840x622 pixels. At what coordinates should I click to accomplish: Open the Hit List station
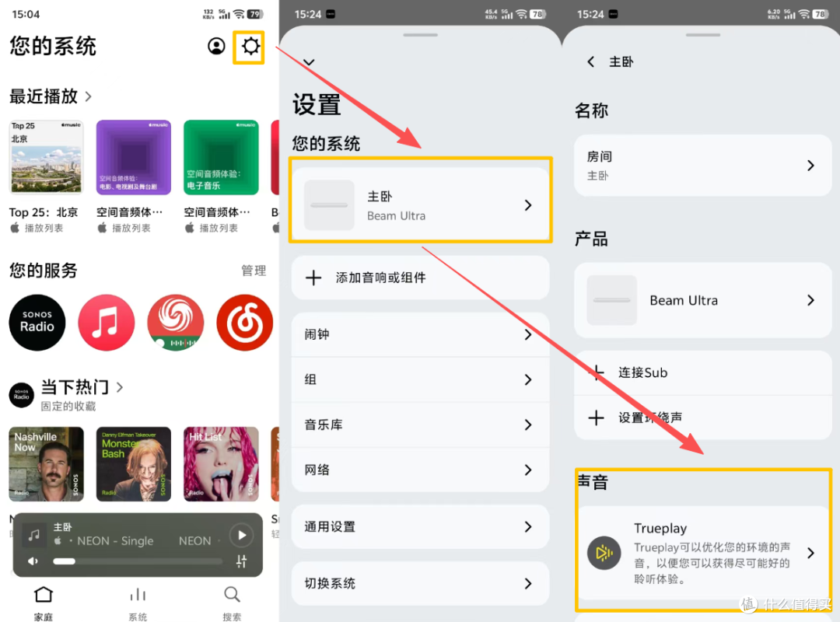click(221, 464)
